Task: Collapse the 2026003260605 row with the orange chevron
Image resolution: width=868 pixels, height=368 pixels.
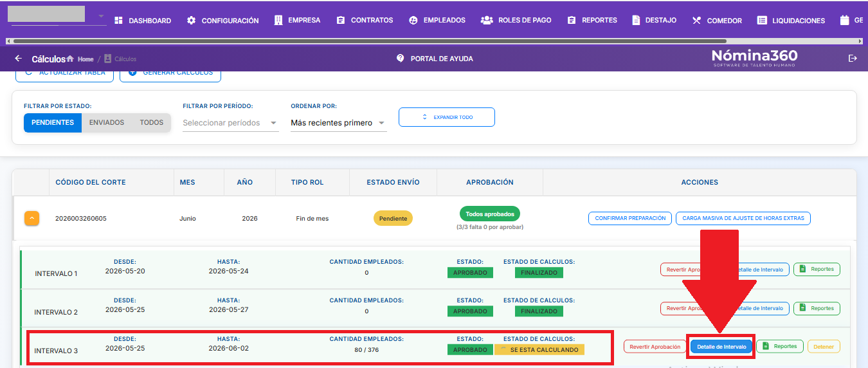Action: (32, 218)
